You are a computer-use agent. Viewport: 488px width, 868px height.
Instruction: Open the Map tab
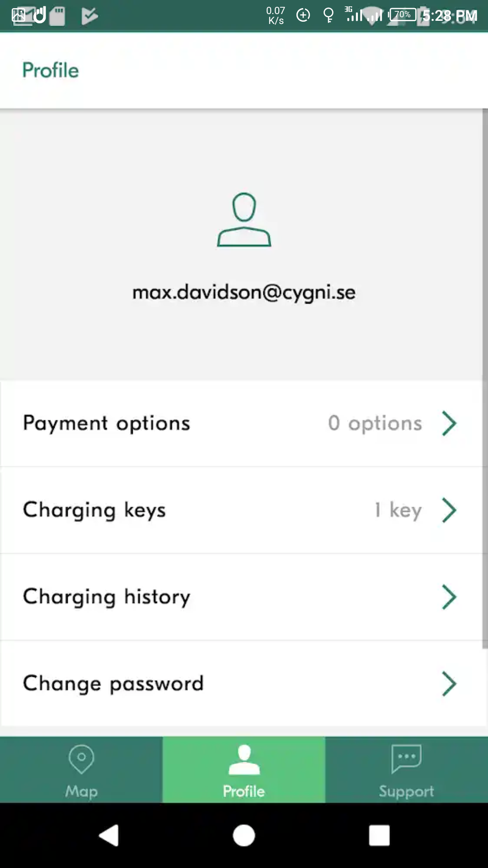click(81, 770)
